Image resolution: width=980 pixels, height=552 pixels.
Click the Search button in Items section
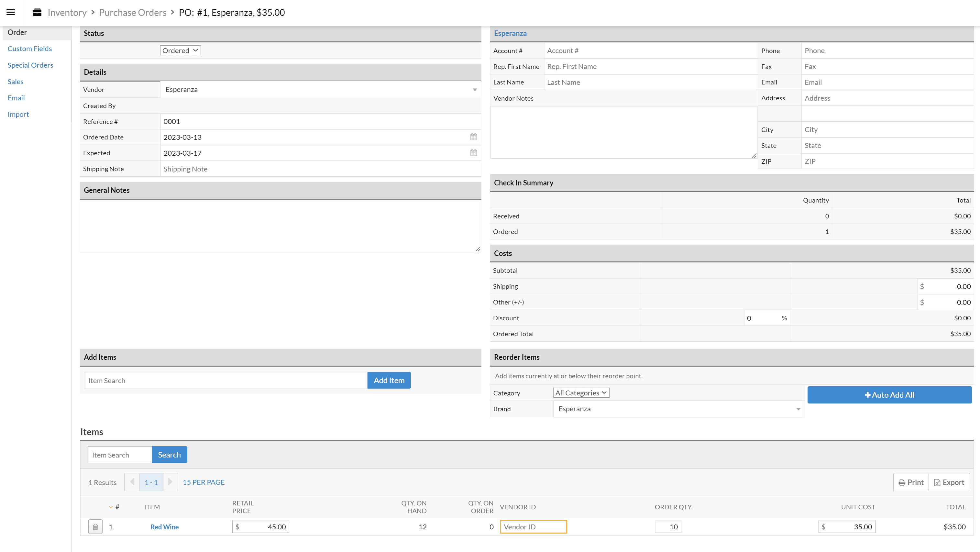[169, 454]
